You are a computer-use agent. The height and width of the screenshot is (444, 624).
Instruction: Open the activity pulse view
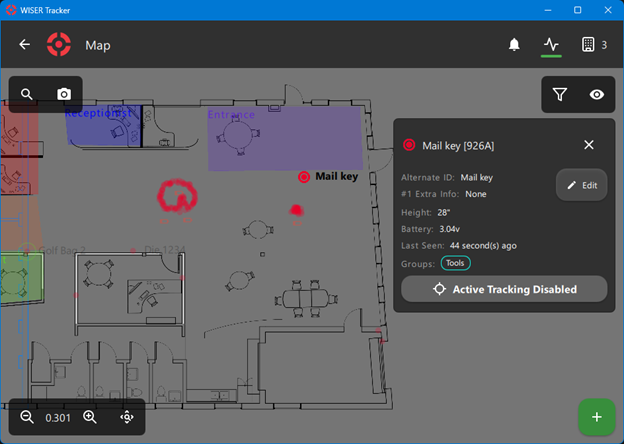(x=551, y=45)
